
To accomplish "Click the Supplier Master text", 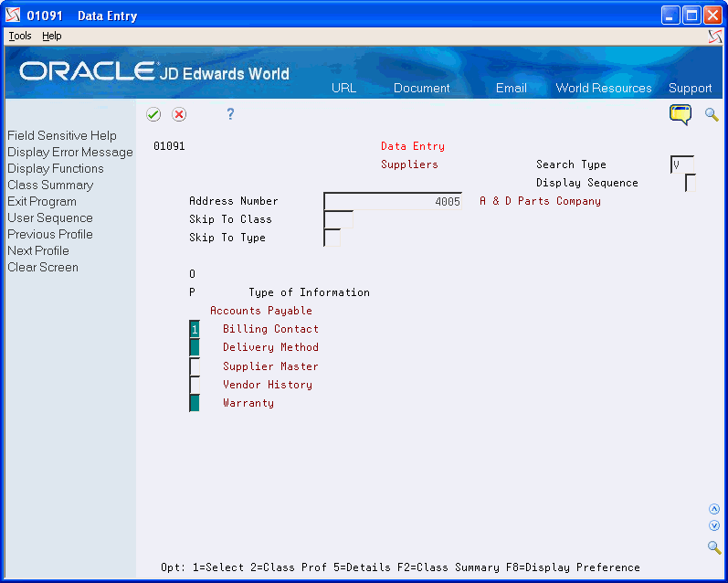I will tap(270, 366).
